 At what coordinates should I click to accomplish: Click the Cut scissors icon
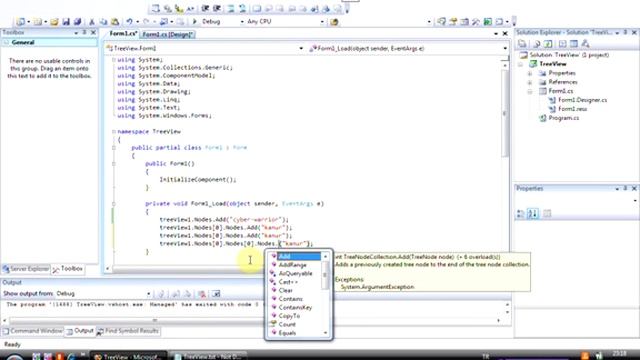pyautogui.click(x=92, y=22)
